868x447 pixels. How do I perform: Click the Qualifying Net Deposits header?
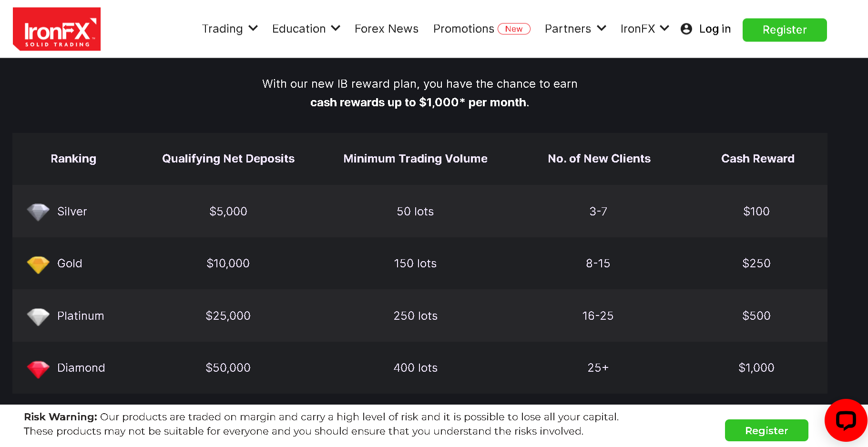pyautogui.click(x=228, y=159)
